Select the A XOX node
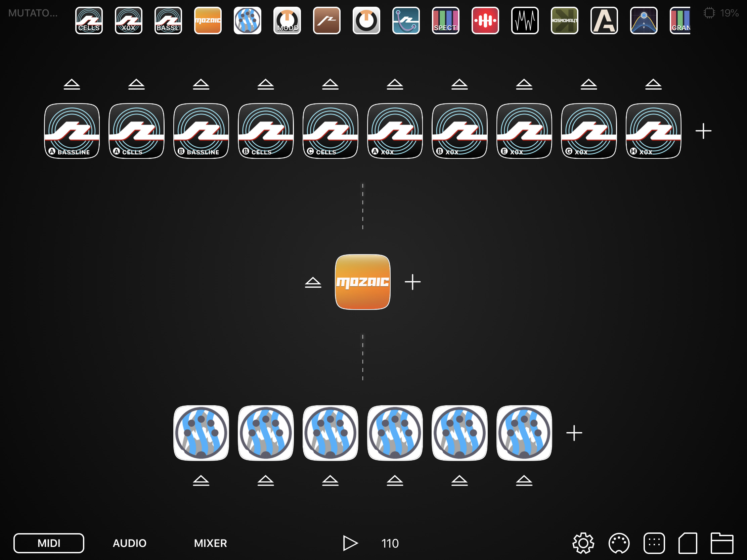The image size is (747, 560). coord(395,131)
